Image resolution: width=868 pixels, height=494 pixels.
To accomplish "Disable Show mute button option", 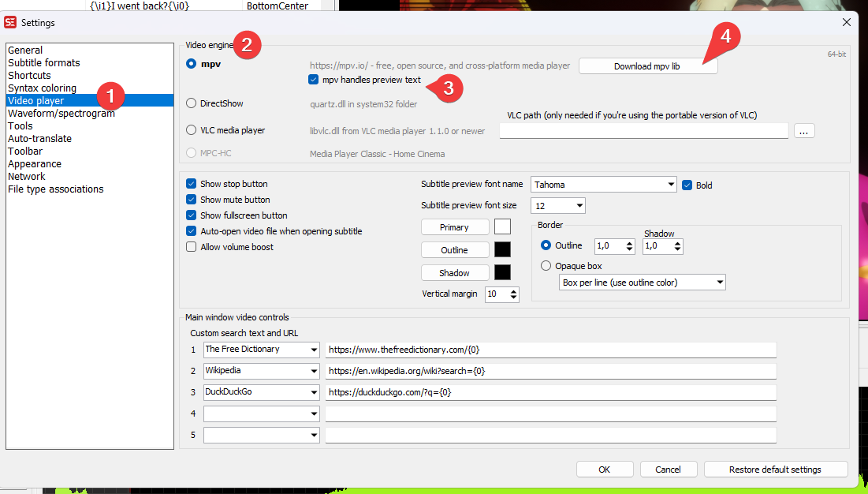I will [192, 200].
